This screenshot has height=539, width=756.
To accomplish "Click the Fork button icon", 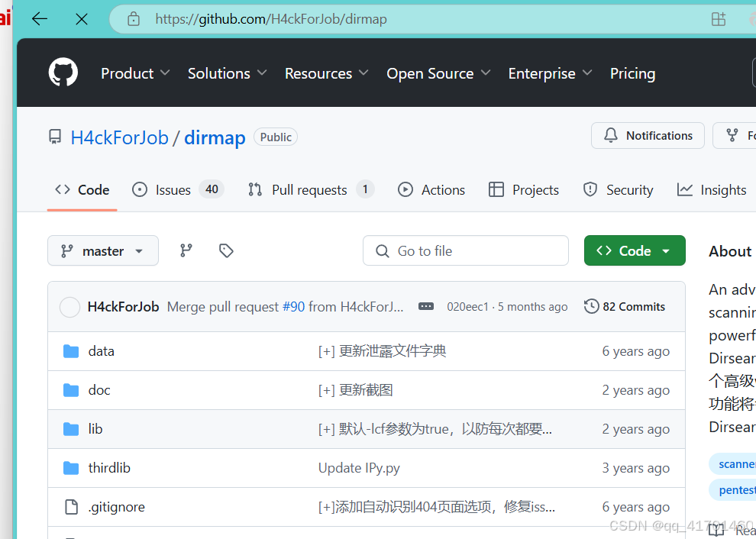I will (x=732, y=135).
